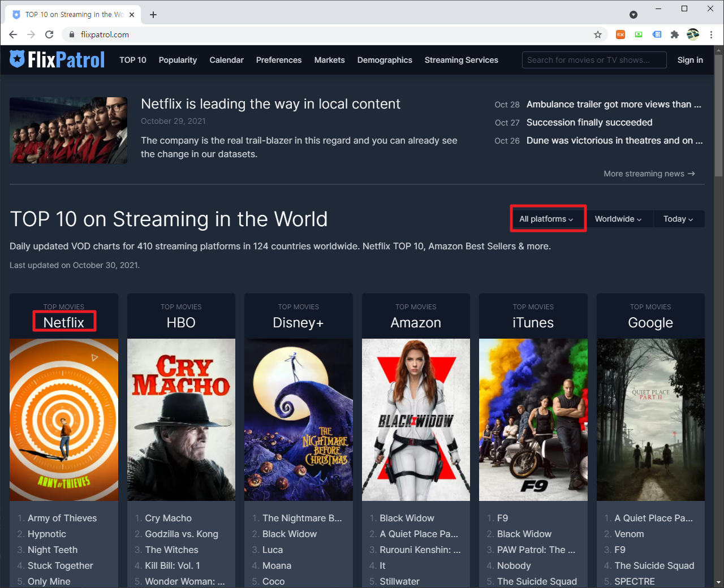Screen dimensions: 724x588
Task: Click the orange extension icon
Action: coord(620,34)
